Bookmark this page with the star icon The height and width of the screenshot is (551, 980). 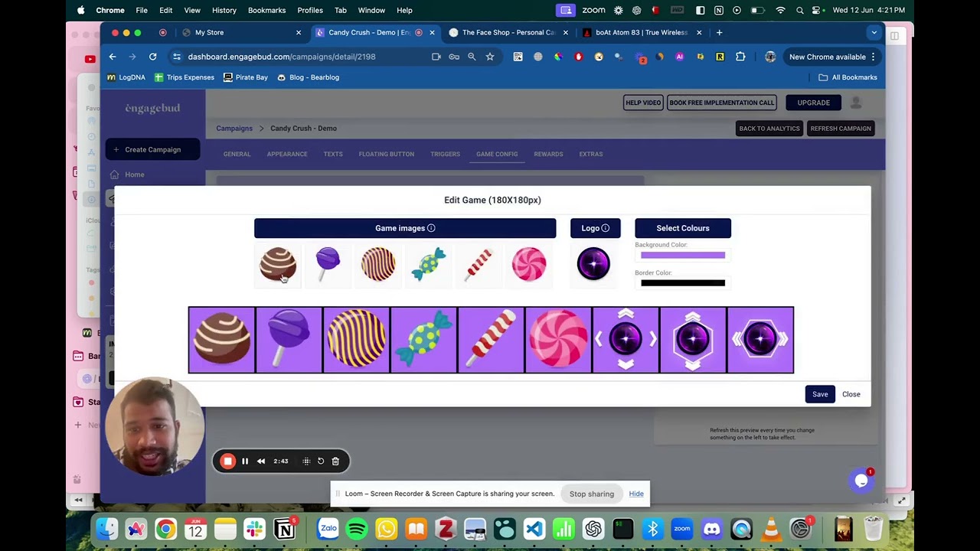[490, 57]
